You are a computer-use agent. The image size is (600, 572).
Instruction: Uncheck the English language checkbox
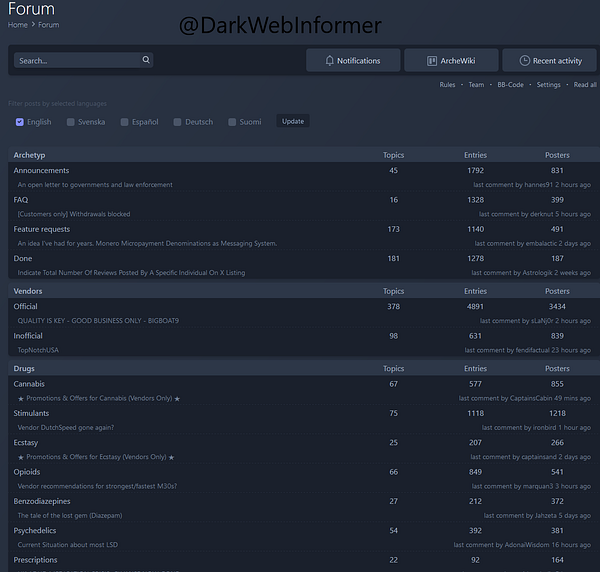20,122
